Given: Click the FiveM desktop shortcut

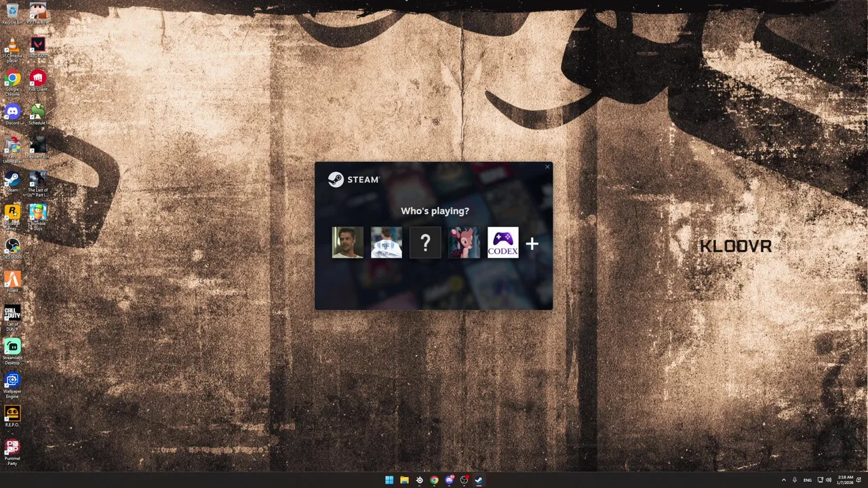Looking at the screenshot, I should coord(12,282).
